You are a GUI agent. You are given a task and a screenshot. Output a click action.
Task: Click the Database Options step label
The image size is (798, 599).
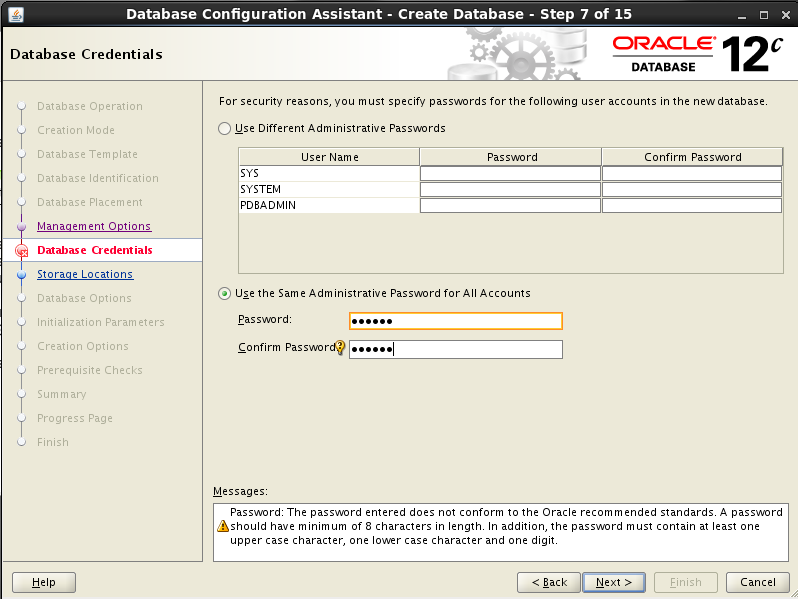point(84,298)
